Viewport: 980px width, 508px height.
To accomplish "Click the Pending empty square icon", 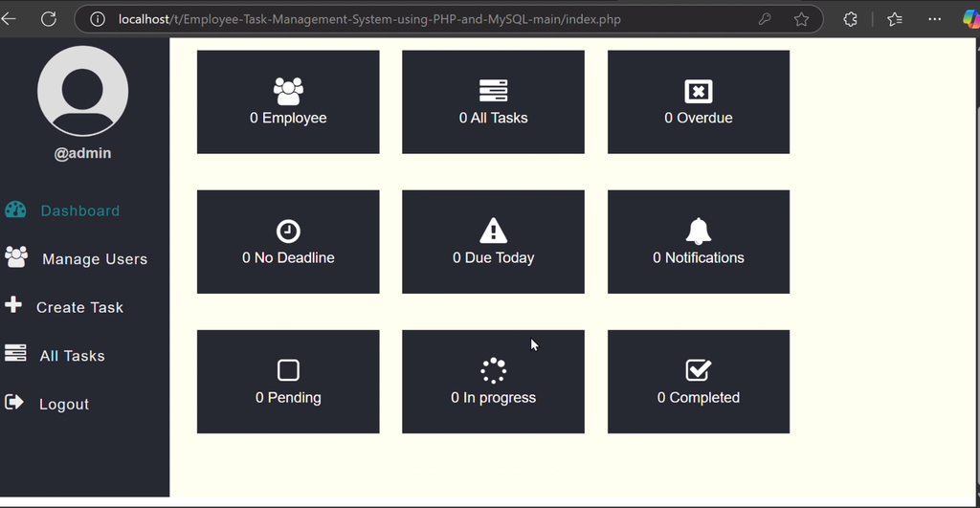I will tap(288, 370).
